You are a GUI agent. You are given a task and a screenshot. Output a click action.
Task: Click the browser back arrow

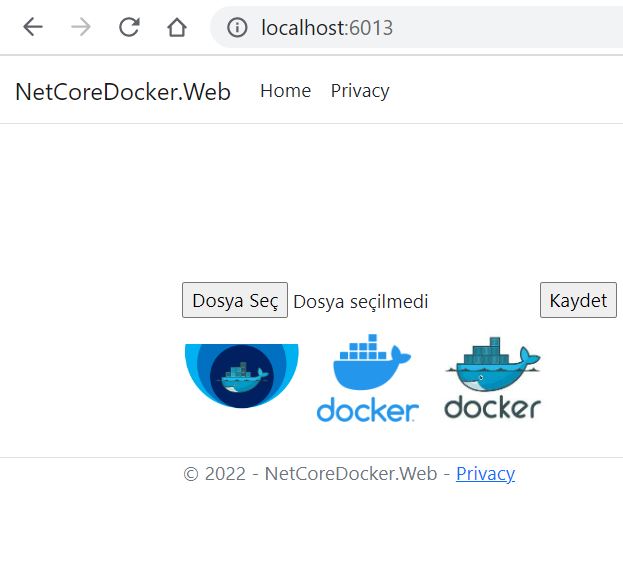tap(33, 27)
